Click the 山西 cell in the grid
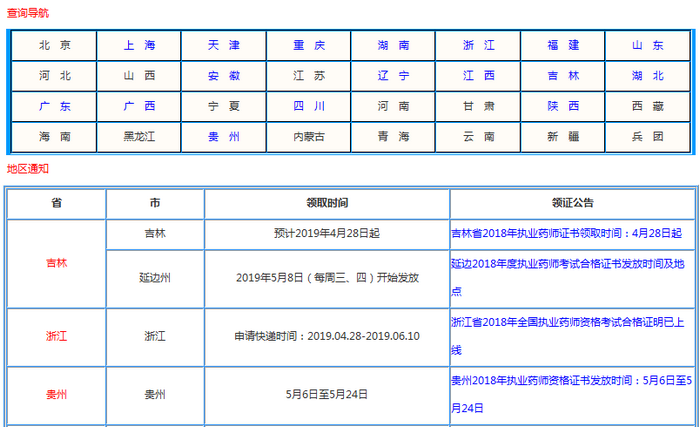700x427 pixels. [x=139, y=76]
